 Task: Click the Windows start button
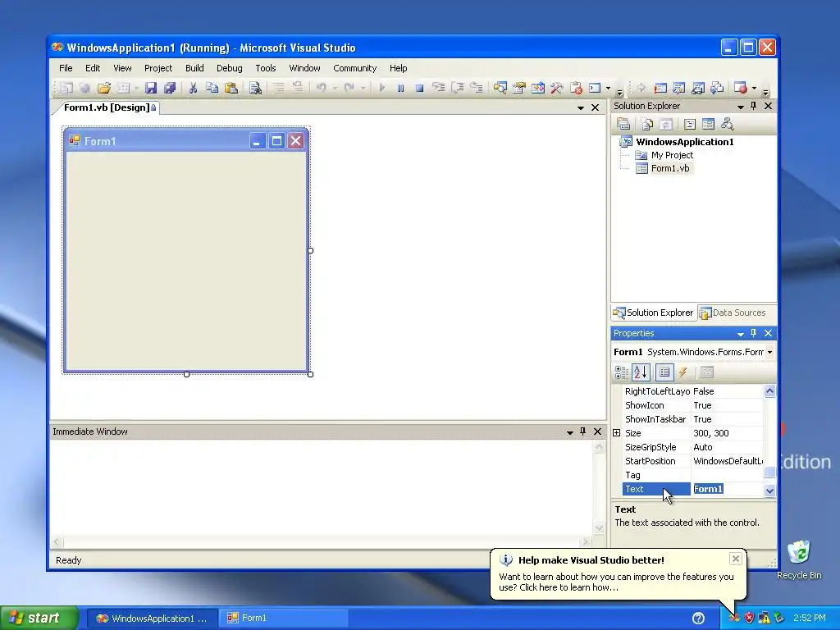pyautogui.click(x=39, y=618)
